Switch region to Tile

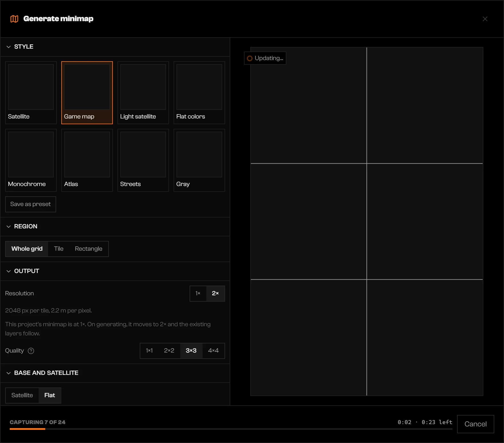coord(59,249)
